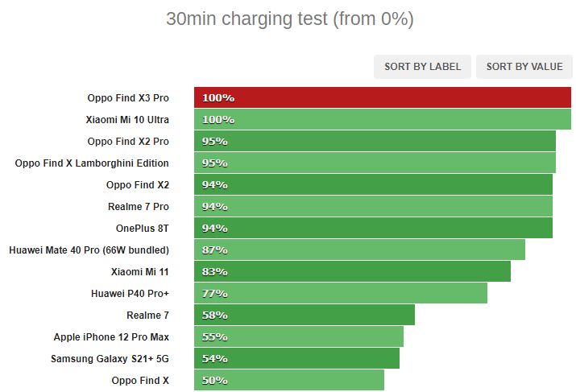Click the Huawei P40 Pro+ 77% bar
Screen dimensions: 576x392
(x=341, y=293)
